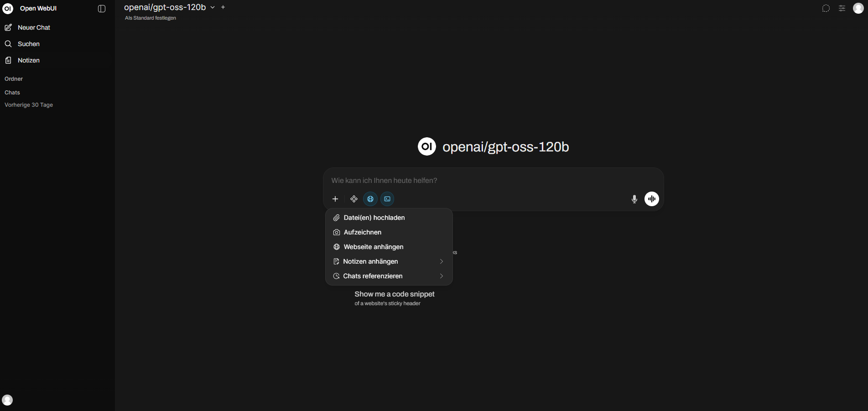Open Notizen from the sidebar icon

coord(28,60)
